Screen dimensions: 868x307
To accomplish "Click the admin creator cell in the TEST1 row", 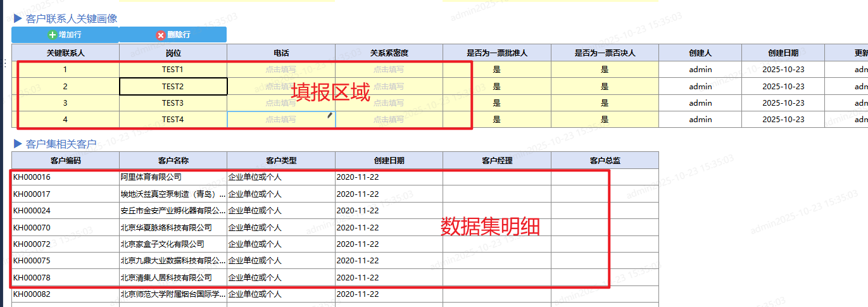I will (x=701, y=70).
